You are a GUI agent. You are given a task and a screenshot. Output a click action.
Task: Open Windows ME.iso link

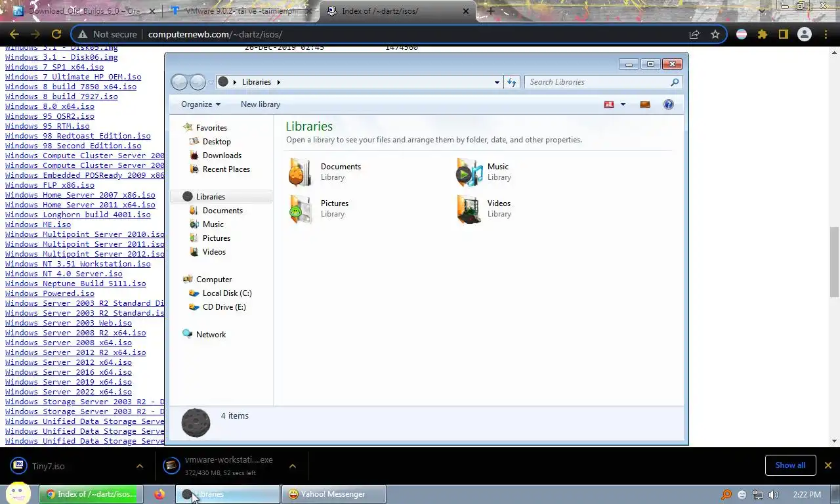pyautogui.click(x=38, y=224)
